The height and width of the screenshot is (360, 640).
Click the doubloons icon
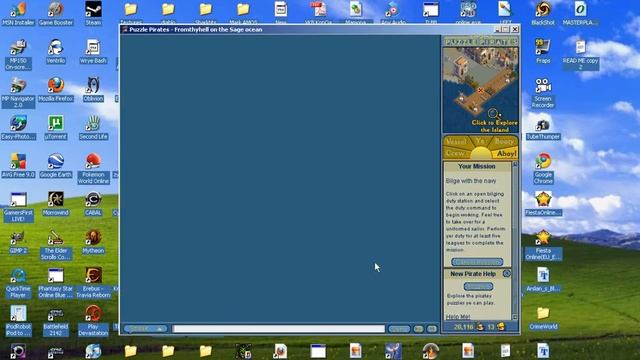click(x=501, y=327)
